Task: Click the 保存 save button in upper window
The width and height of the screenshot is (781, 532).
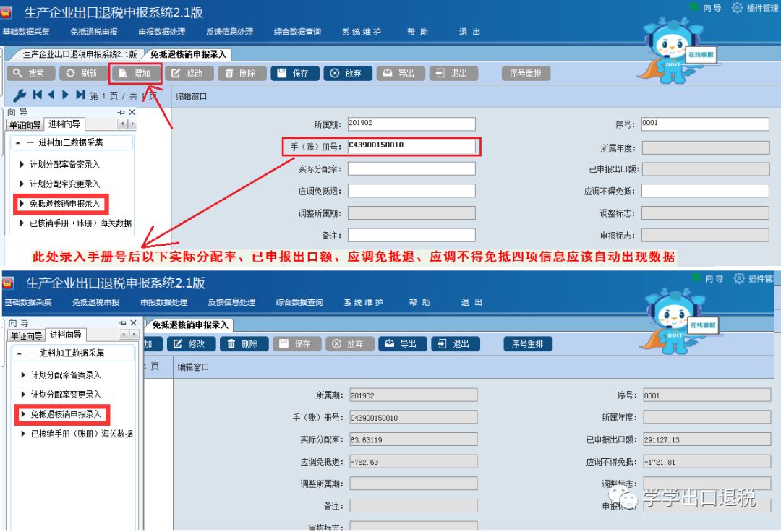Action: coord(295,73)
